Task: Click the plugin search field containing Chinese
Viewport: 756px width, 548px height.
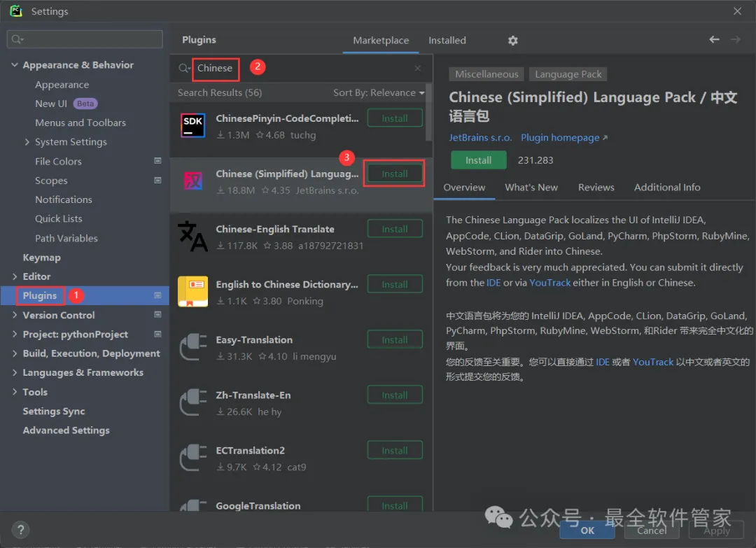Action: click(301, 68)
